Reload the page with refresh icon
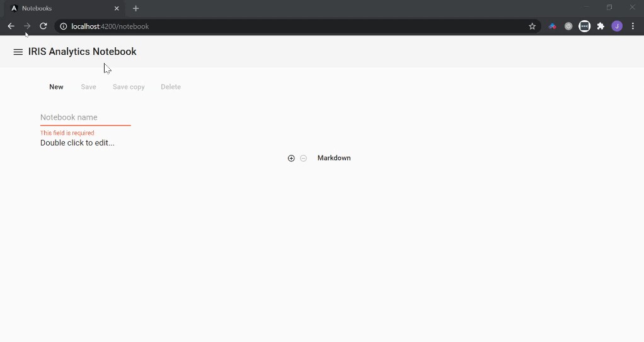 click(x=43, y=26)
